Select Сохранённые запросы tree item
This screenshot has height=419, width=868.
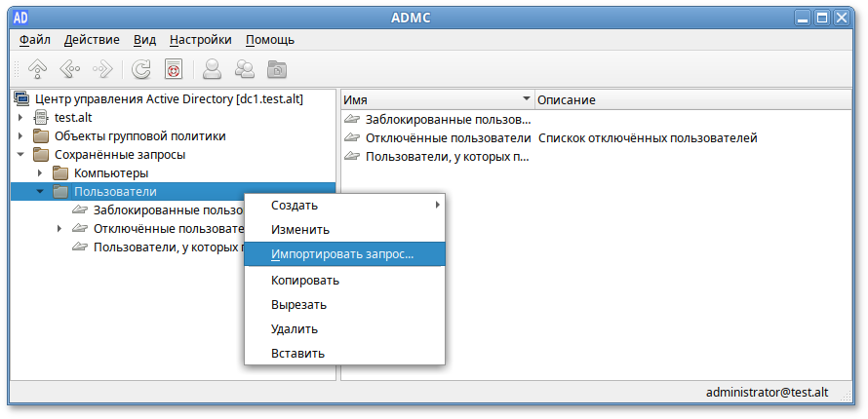(120, 154)
